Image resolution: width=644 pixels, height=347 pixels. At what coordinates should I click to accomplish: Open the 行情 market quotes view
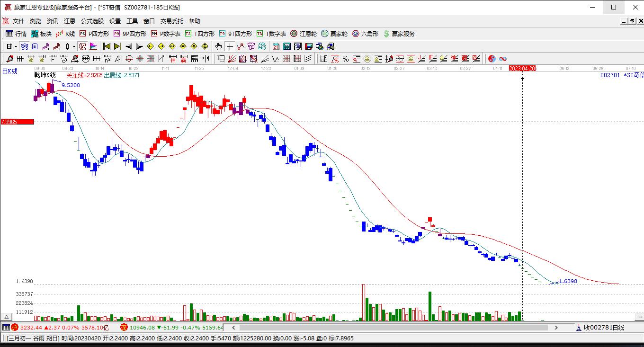16,34
